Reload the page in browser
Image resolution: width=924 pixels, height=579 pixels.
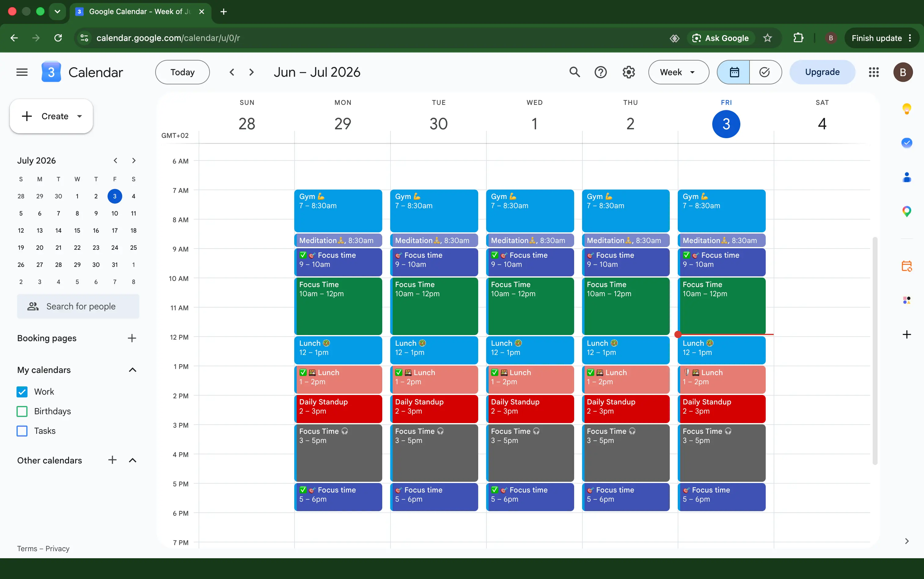(58, 38)
